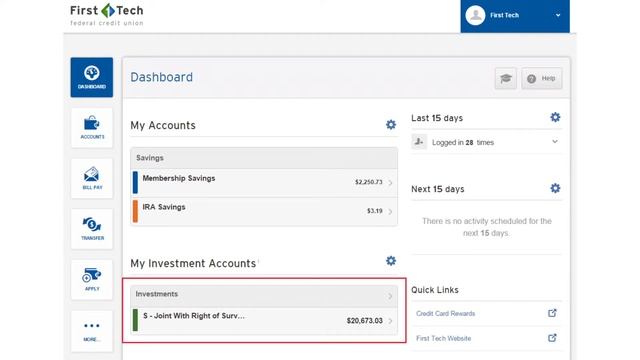This screenshot has width=640, height=360.
Task: Click the Savings group header
Action: (264, 158)
